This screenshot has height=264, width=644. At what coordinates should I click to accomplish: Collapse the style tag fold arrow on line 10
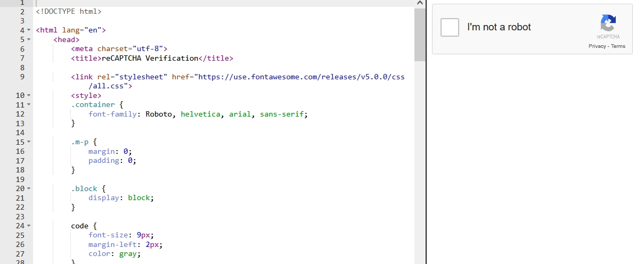(29, 95)
